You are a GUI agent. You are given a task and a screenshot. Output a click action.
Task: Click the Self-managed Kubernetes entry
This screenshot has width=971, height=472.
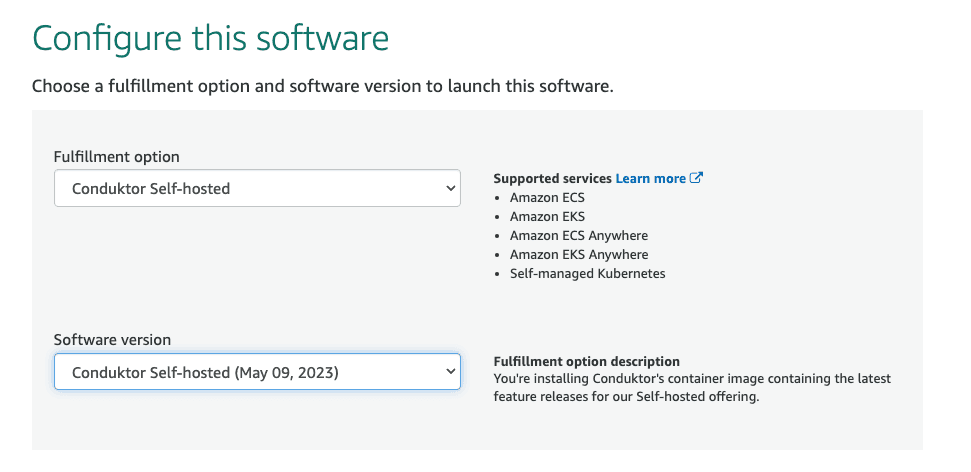587,273
